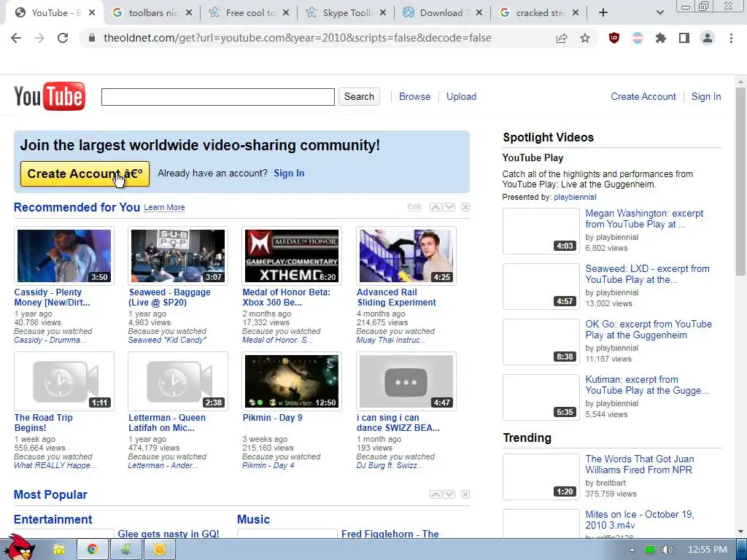Open Juan Williams Fired From NPR link
The width and height of the screenshot is (747, 560).
[x=639, y=464]
